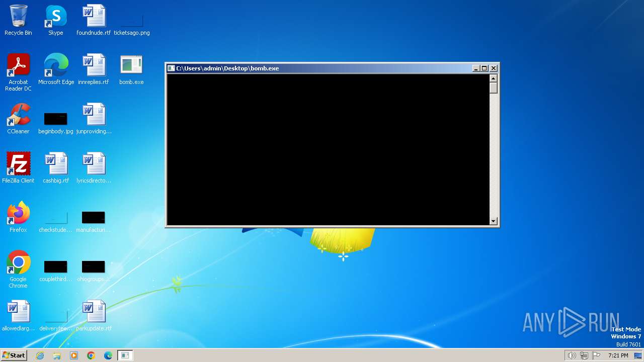Launch Skype from desktop
This screenshot has height=362, width=644.
pyautogui.click(x=56, y=20)
